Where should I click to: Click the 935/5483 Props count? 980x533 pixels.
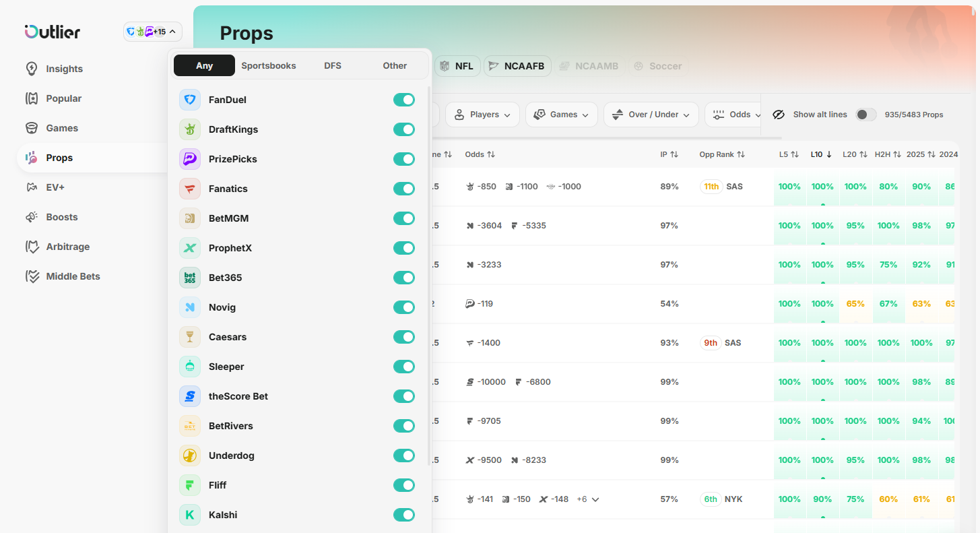pos(914,115)
